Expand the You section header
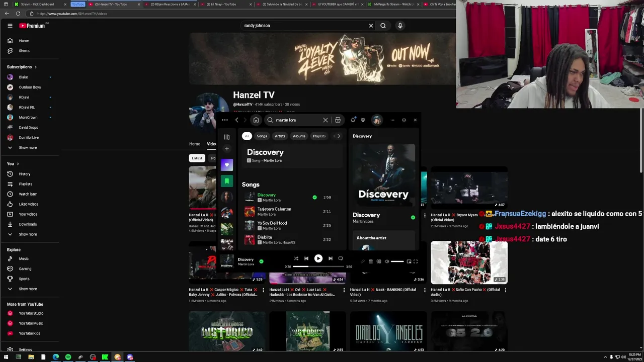644x362 pixels. pos(13,164)
